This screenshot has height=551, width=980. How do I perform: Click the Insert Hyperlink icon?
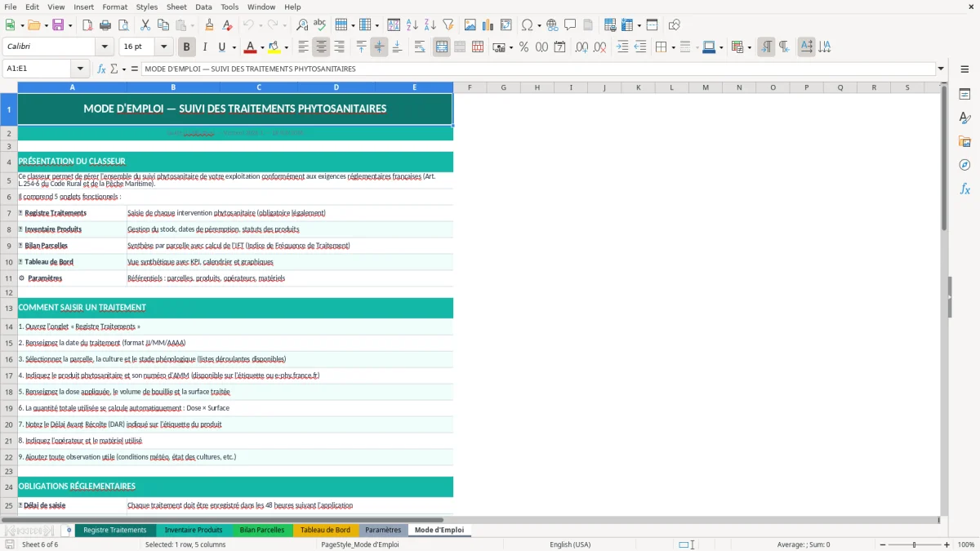coord(552,25)
